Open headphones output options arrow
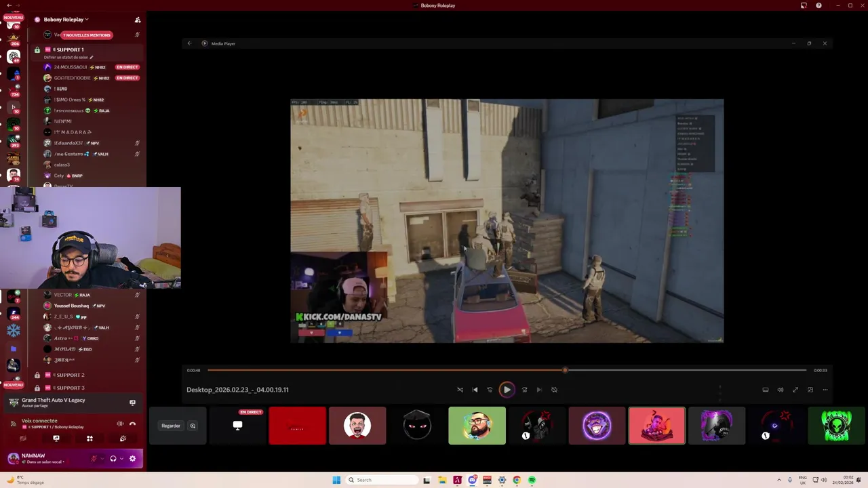The height and width of the screenshot is (488, 868). click(x=121, y=459)
